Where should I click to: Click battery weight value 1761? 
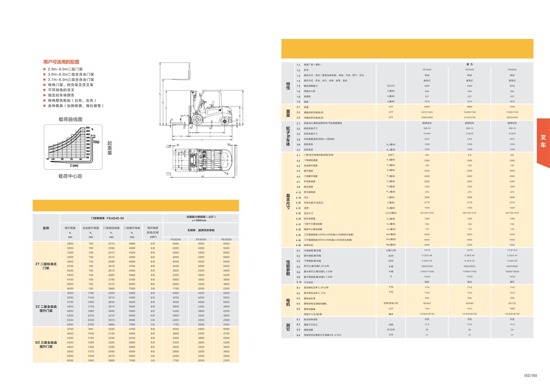[427, 309]
